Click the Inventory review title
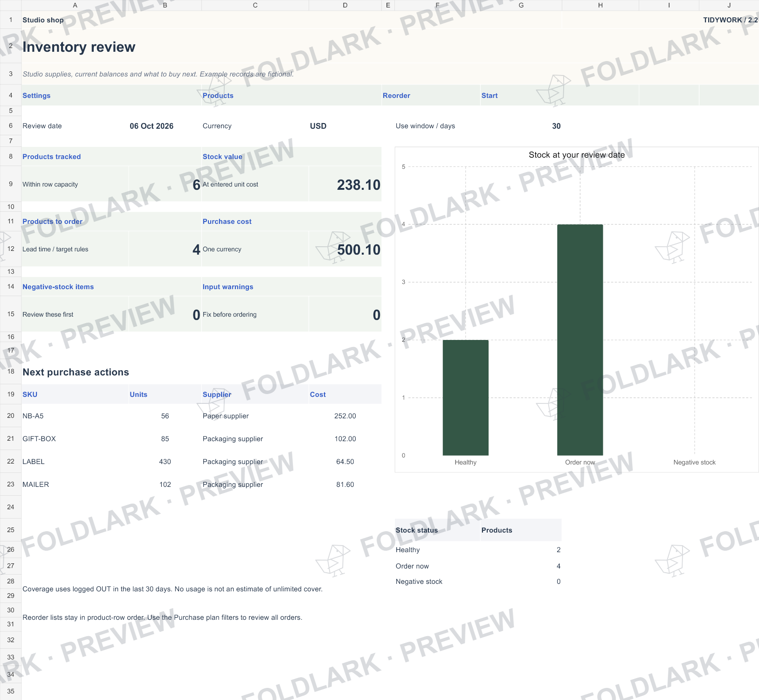The height and width of the screenshot is (700, 759). 79,47
